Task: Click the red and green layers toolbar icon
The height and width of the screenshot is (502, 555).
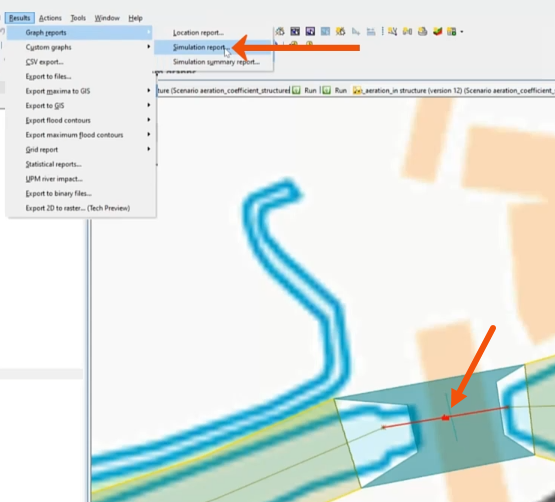Action: point(437,32)
